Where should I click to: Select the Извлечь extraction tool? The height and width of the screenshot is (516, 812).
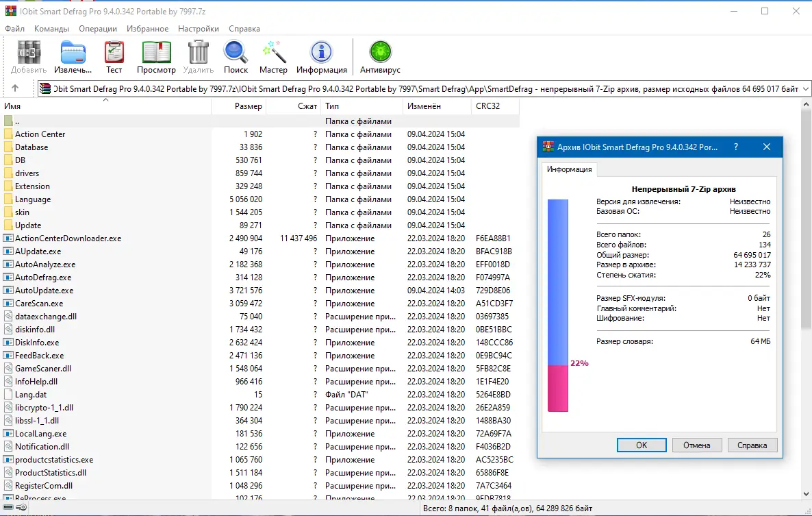72,55
